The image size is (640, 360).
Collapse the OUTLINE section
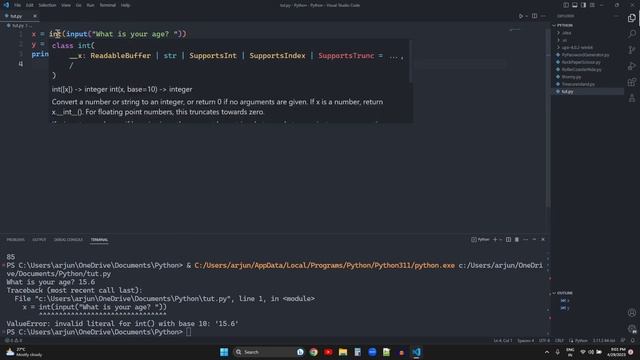[x=565, y=293]
